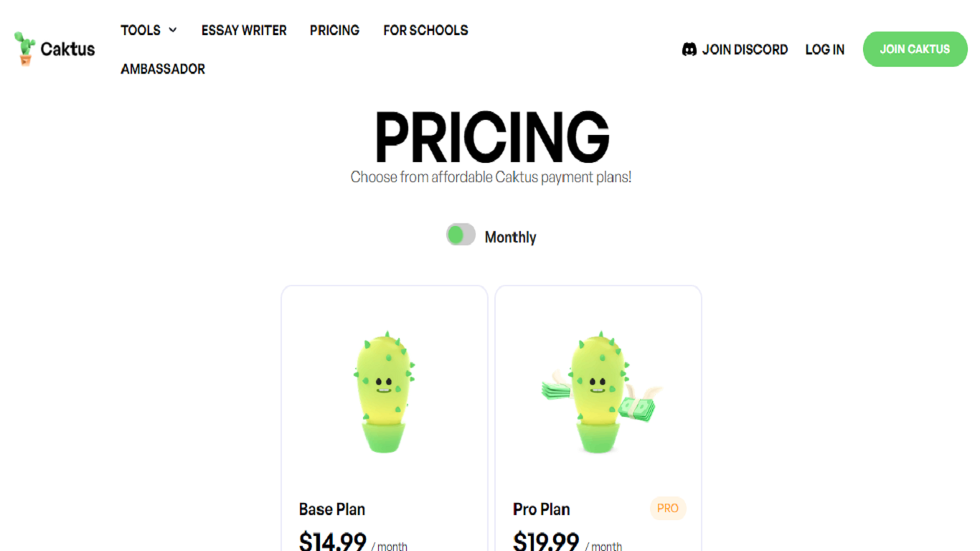Toggle the Monthly billing switch

click(461, 235)
